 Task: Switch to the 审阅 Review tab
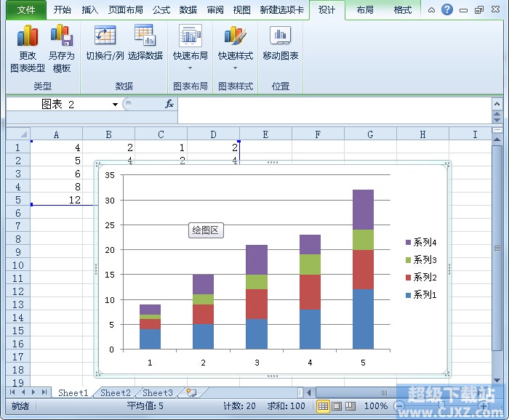[215, 10]
